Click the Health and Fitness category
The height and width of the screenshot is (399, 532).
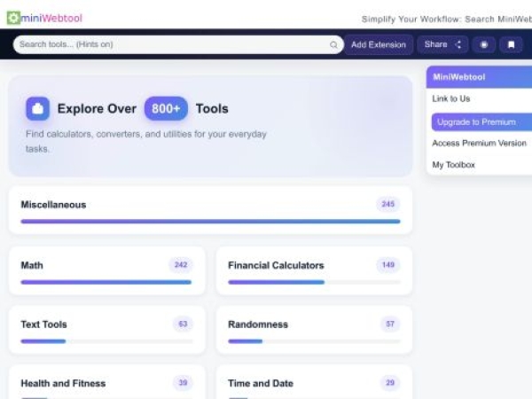(x=63, y=383)
